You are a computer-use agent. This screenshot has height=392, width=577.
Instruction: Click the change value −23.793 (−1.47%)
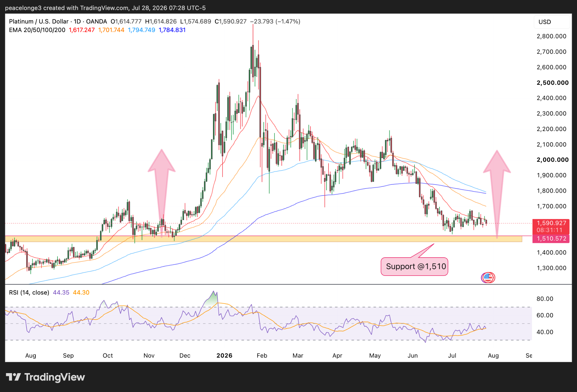click(x=275, y=21)
